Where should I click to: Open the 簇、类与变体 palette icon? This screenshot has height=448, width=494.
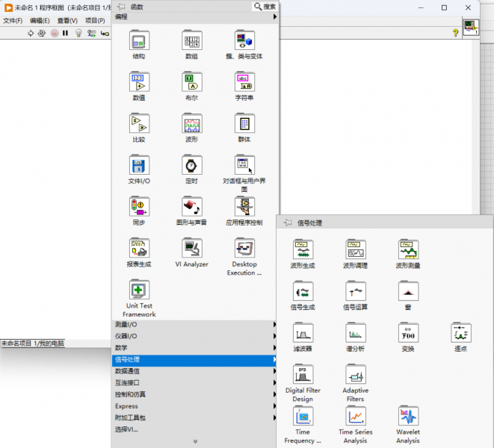[x=244, y=40]
